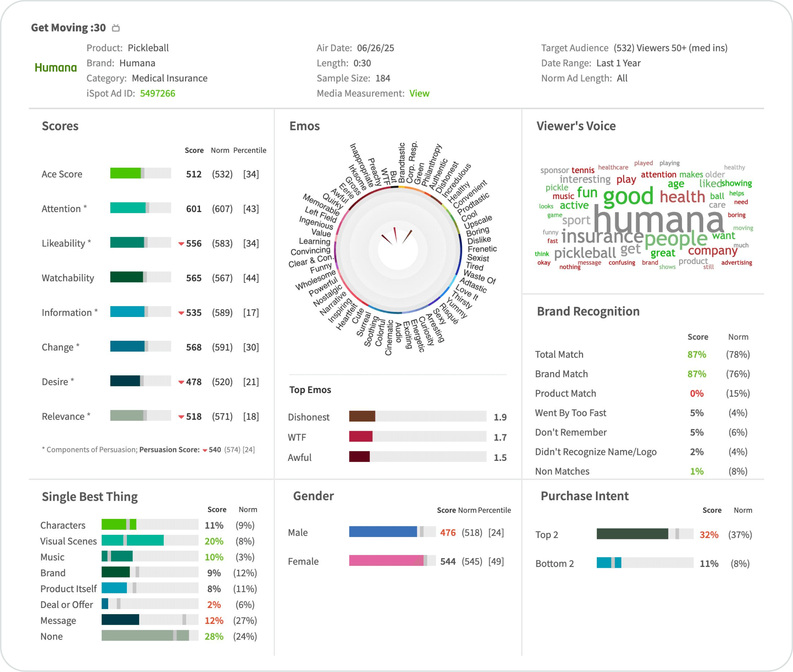Click the TV icon beside Get Moving :30
Viewport: 793px width, 672px height.
pos(116,28)
